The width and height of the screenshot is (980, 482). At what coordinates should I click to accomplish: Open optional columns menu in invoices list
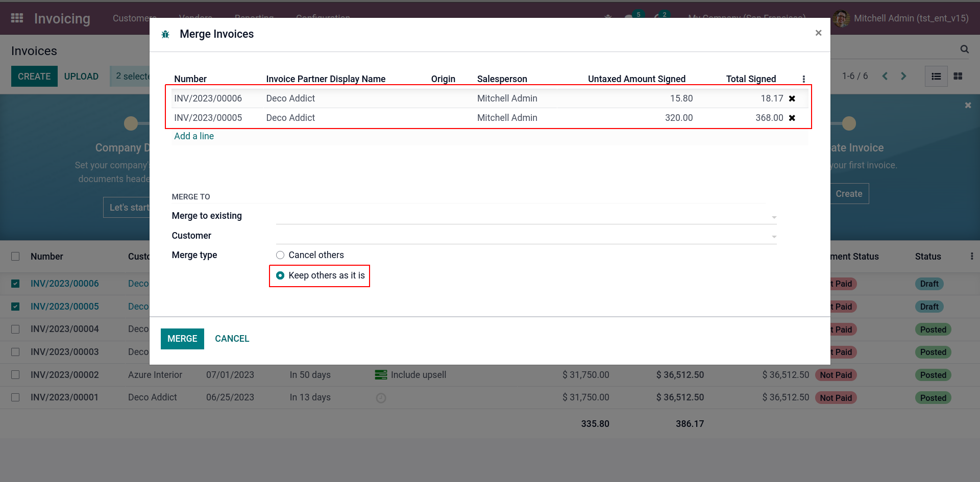point(971,257)
